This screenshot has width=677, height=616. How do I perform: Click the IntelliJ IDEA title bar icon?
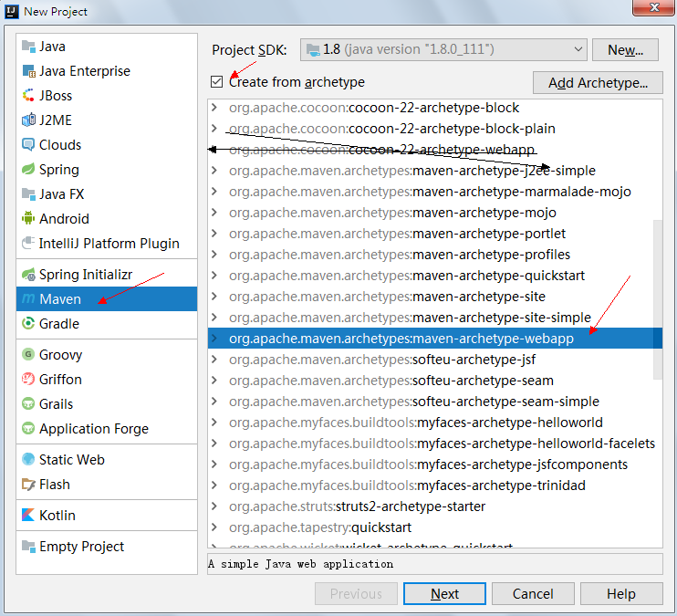(x=12, y=12)
